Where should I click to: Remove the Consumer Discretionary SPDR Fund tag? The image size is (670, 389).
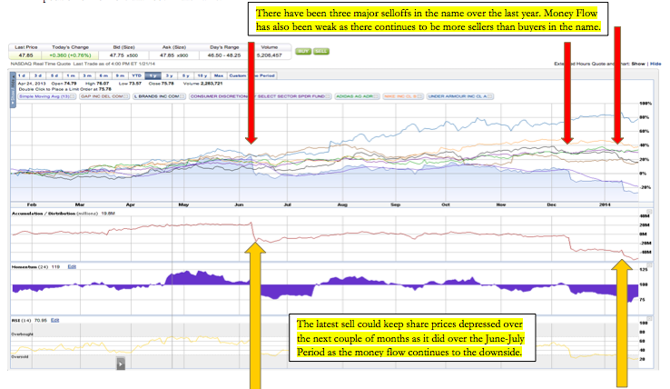pyautogui.click(x=328, y=97)
